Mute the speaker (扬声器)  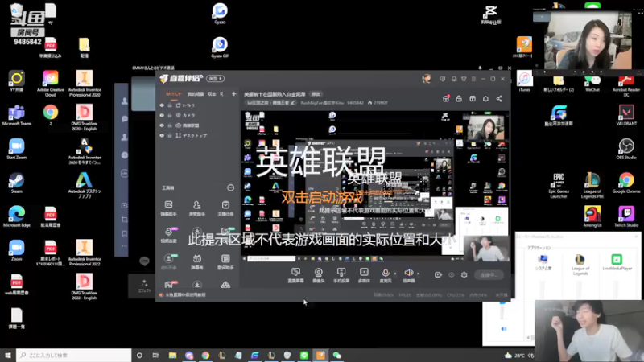pos(408,275)
